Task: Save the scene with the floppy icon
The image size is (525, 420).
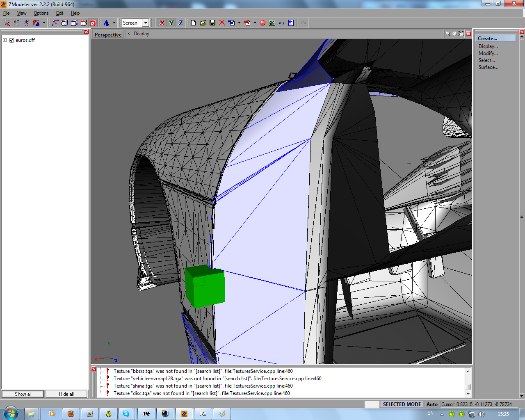Action: pos(212,23)
